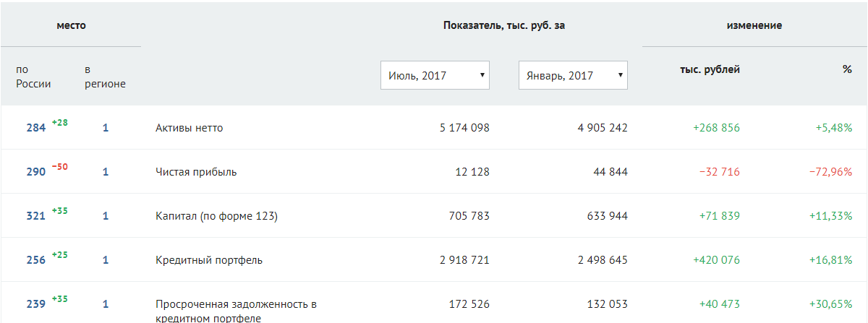
Task: Click Russia rank 239 for overdue debt
Action: click(36, 304)
